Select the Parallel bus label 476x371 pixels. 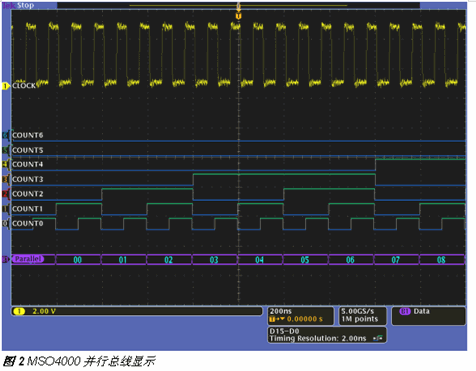coord(28,259)
